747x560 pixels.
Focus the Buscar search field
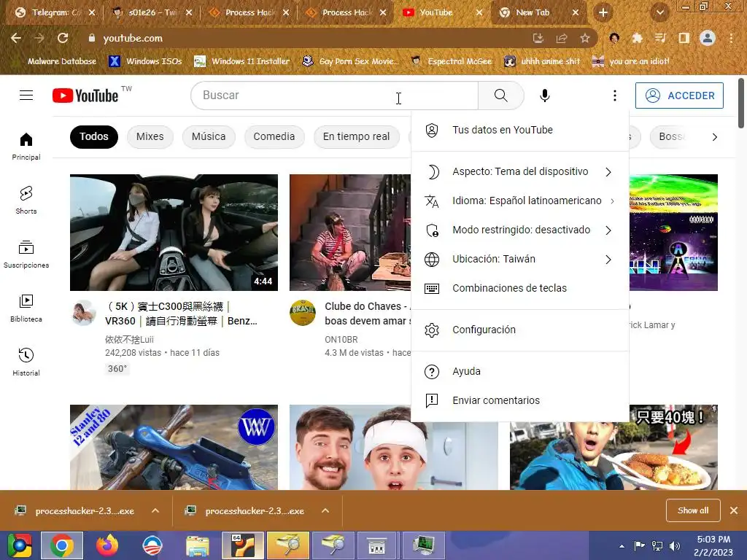[334, 96]
